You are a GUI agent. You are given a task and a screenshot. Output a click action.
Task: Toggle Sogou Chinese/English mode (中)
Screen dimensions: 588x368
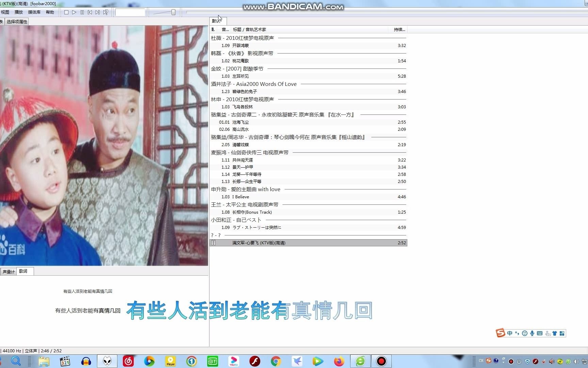point(509,333)
